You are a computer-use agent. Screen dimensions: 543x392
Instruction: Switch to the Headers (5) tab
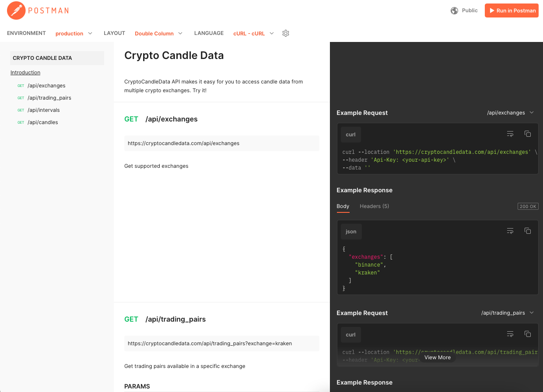[x=374, y=206]
